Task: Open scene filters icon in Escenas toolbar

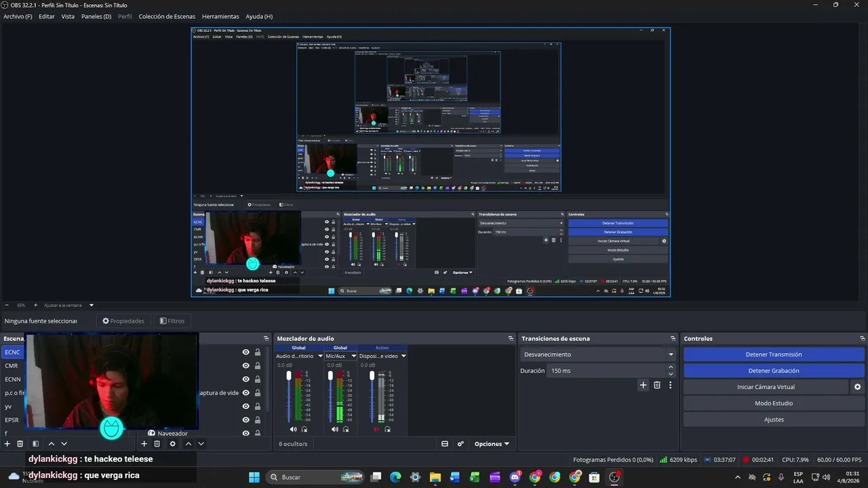Action: [x=36, y=444]
